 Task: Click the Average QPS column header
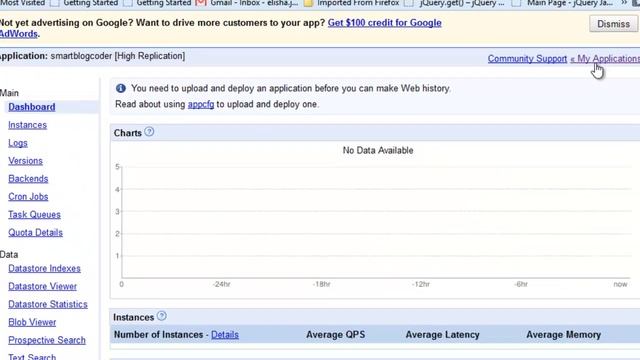tap(336, 335)
